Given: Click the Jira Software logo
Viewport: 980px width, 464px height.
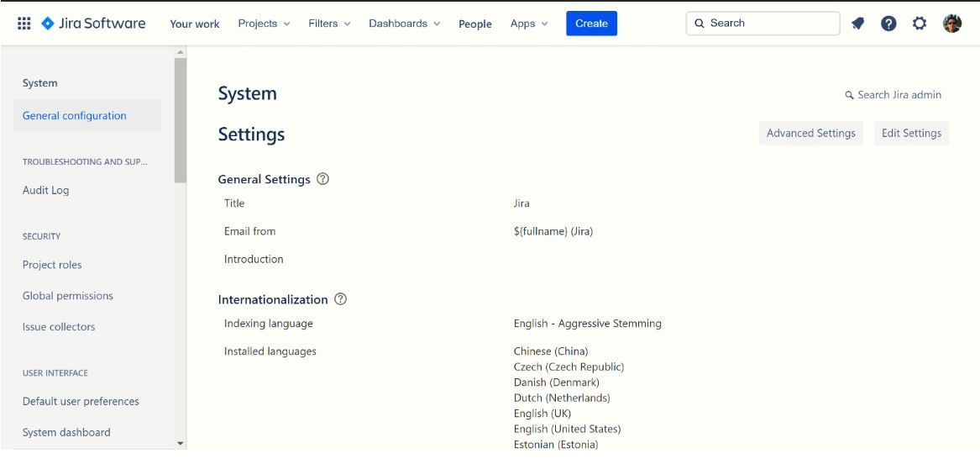Looking at the screenshot, I should (93, 24).
